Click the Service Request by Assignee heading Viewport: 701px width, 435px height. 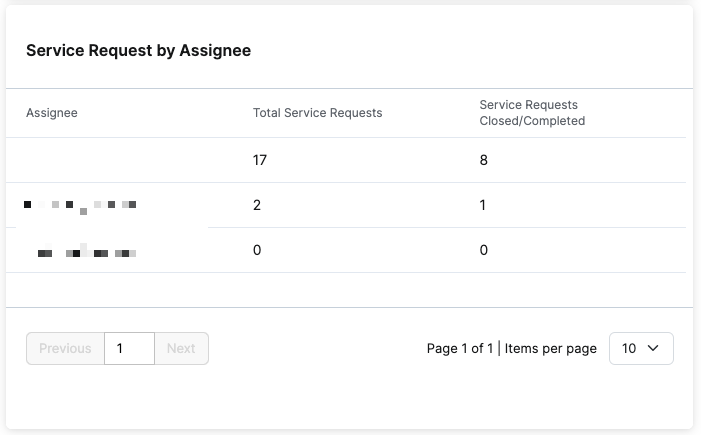point(139,51)
